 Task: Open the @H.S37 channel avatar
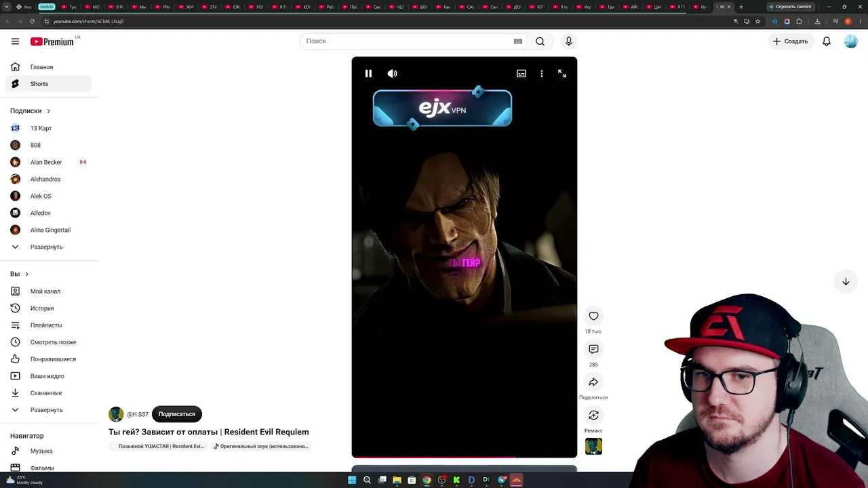[x=116, y=414]
